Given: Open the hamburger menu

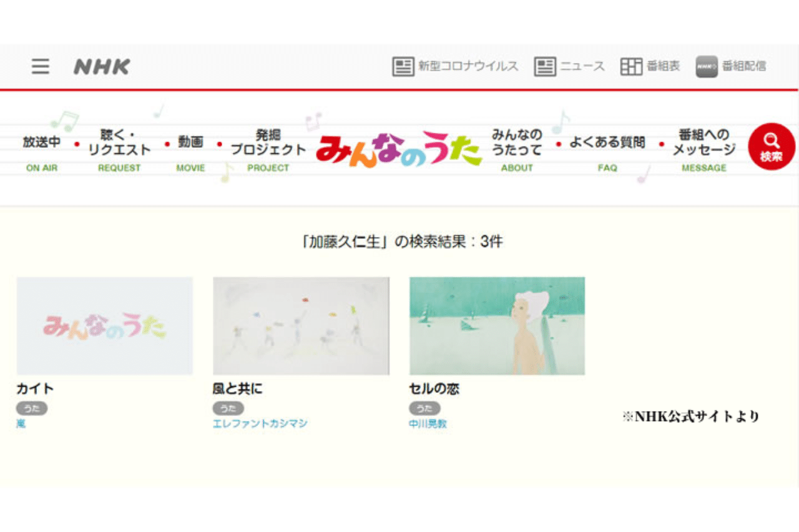Looking at the screenshot, I should (x=40, y=67).
